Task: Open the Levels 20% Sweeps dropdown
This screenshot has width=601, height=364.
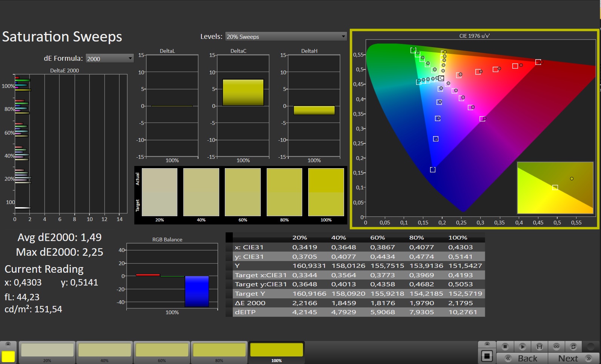Action: (x=286, y=37)
